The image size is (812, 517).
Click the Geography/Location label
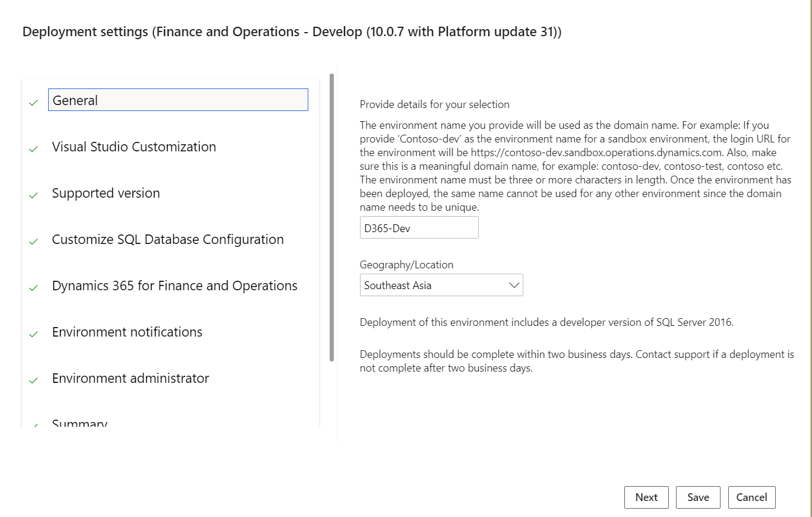point(406,265)
